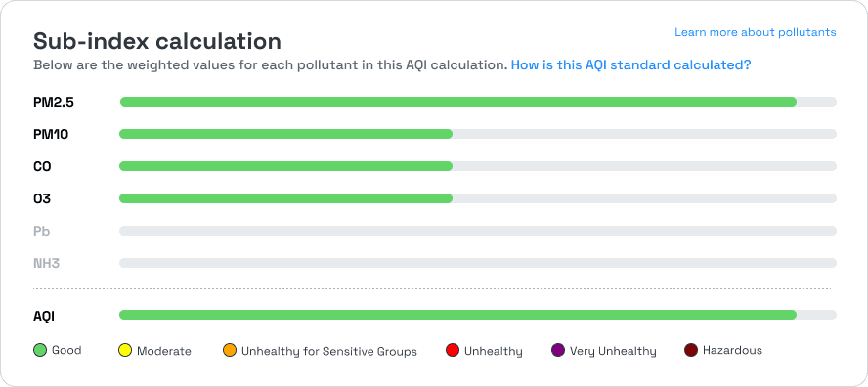
Task: Click the empty Pb bar
Action: (478, 231)
